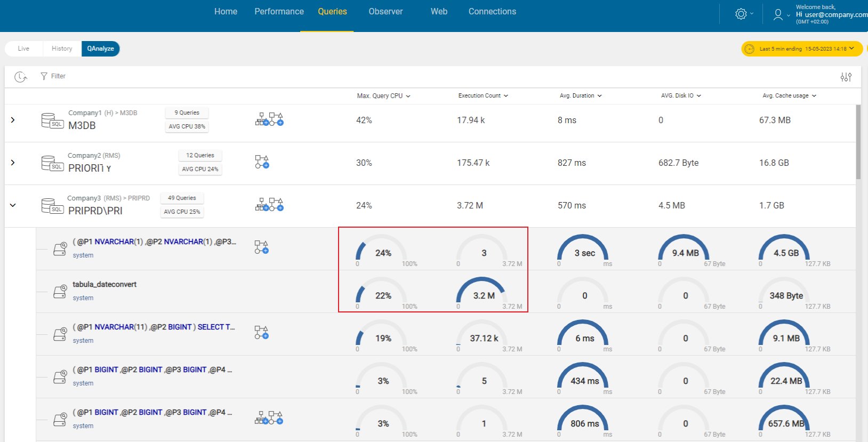Click the clock icon in time range selector
The image size is (868, 442).
(x=749, y=49)
